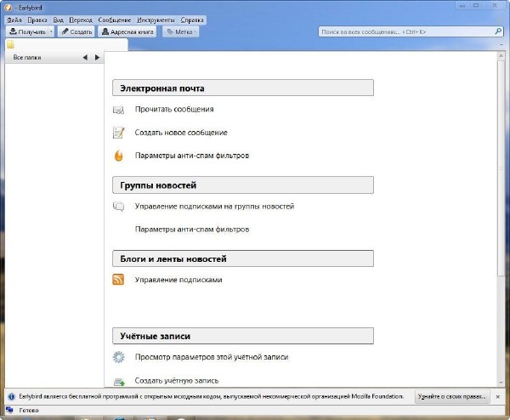Open the Файл menu
The width and height of the screenshot is (510, 420).
point(14,19)
